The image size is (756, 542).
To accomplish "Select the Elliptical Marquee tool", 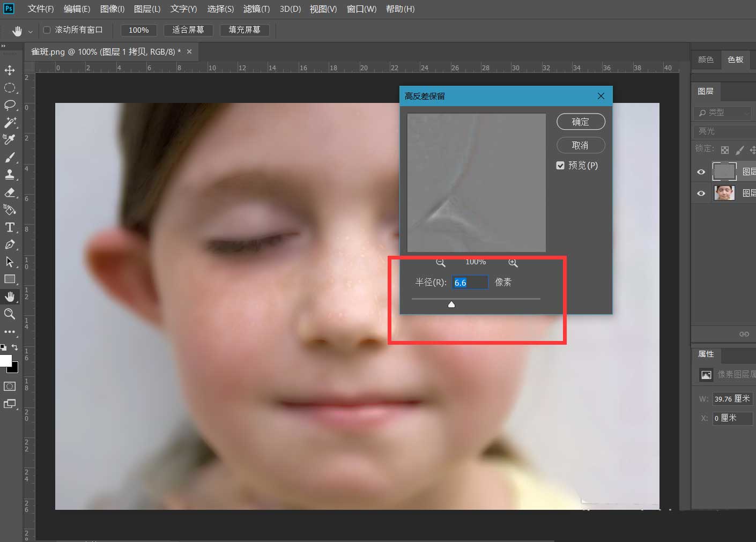I will 10,87.
